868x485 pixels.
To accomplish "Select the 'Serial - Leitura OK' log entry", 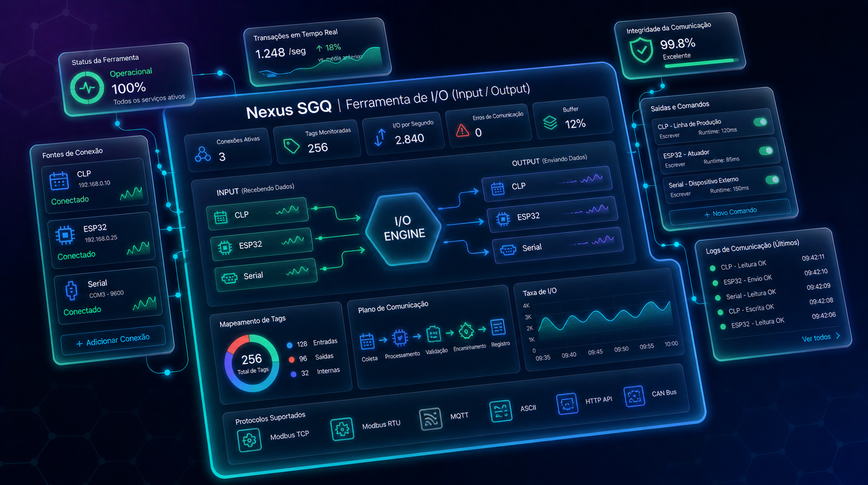I will pos(773,291).
